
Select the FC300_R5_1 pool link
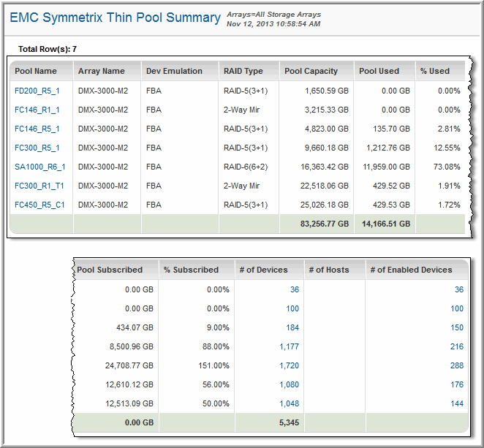[x=37, y=148]
